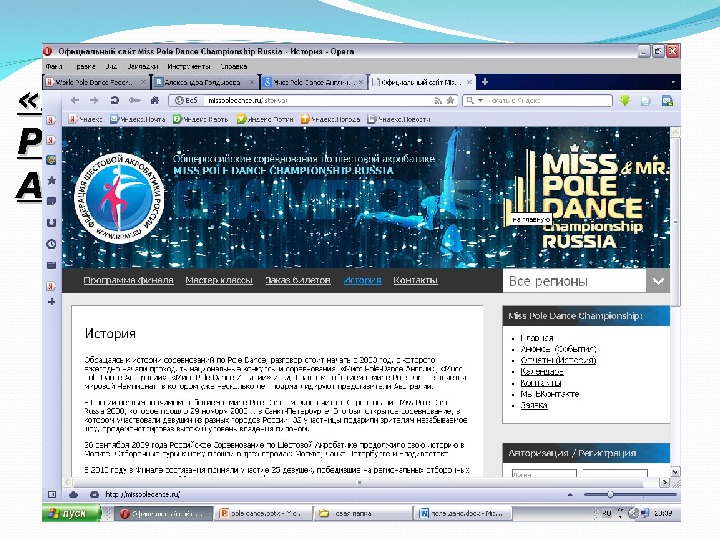The width and height of the screenshot is (720, 540).
Task: Open the 'Контакты' navigation link
Action: click(x=416, y=280)
